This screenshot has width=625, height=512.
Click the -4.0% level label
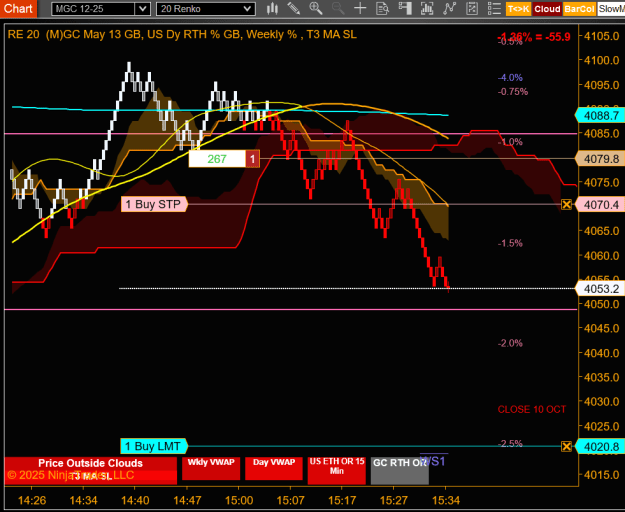(510, 78)
